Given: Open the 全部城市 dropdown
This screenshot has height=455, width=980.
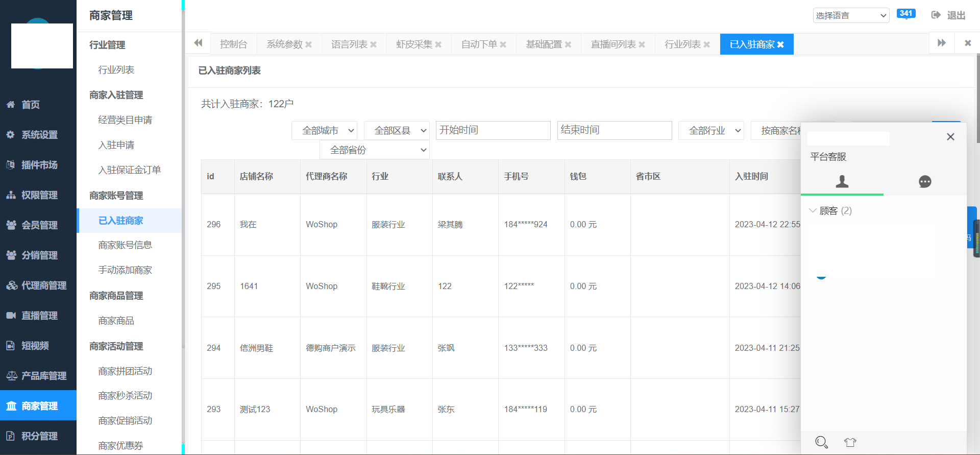Looking at the screenshot, I should coord(324,131).
